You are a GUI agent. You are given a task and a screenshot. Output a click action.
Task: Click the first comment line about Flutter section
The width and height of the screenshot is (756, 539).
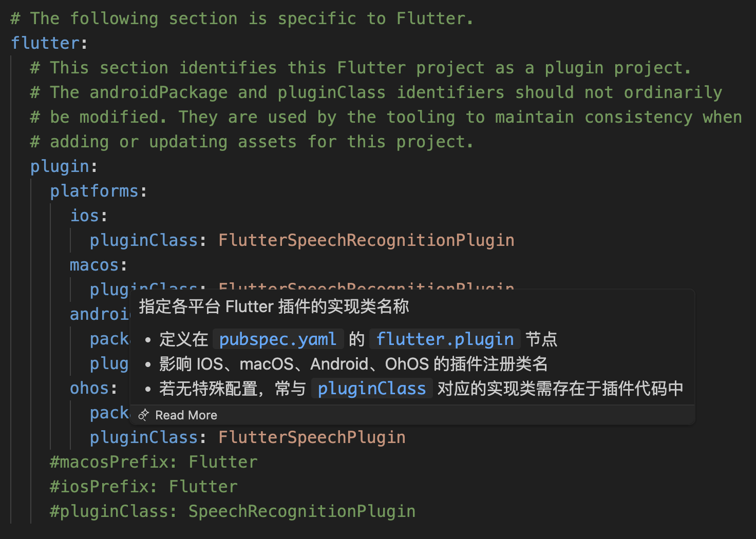coord(241,18)
